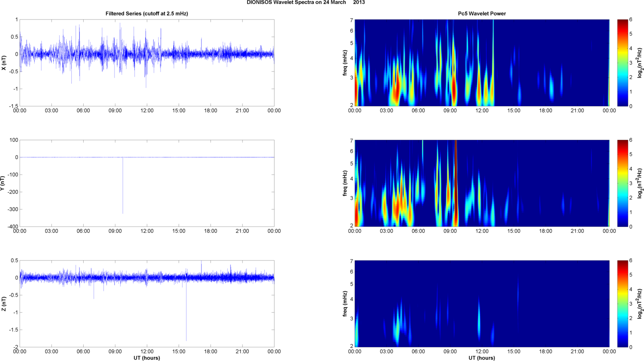The height and width of the screenshot is (361, 644).
Task: Click the X (nT) axis label
Action: click(4, 63)
